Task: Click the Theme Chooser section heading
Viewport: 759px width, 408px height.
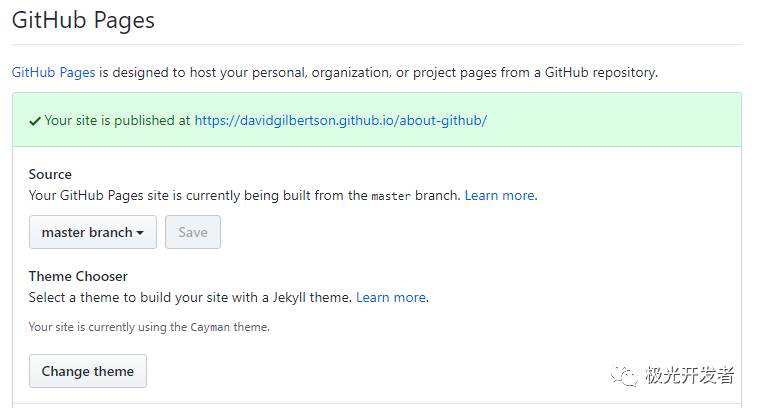Action: 78,276
